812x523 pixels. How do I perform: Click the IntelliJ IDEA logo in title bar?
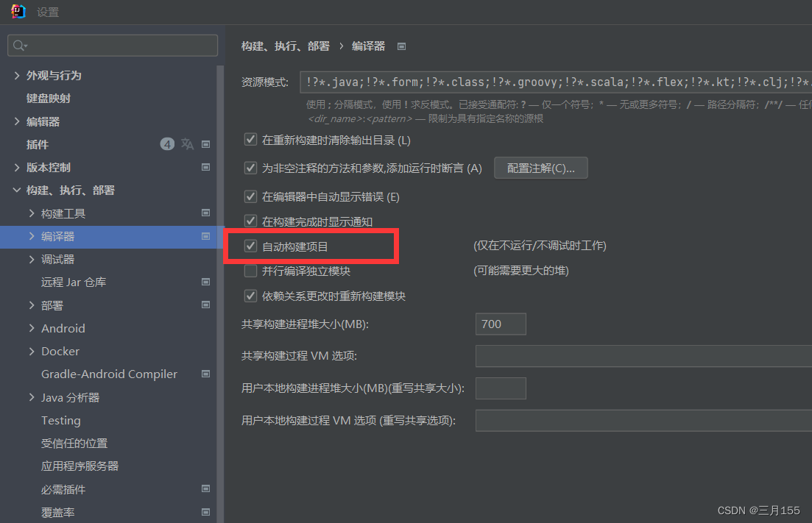16,11
